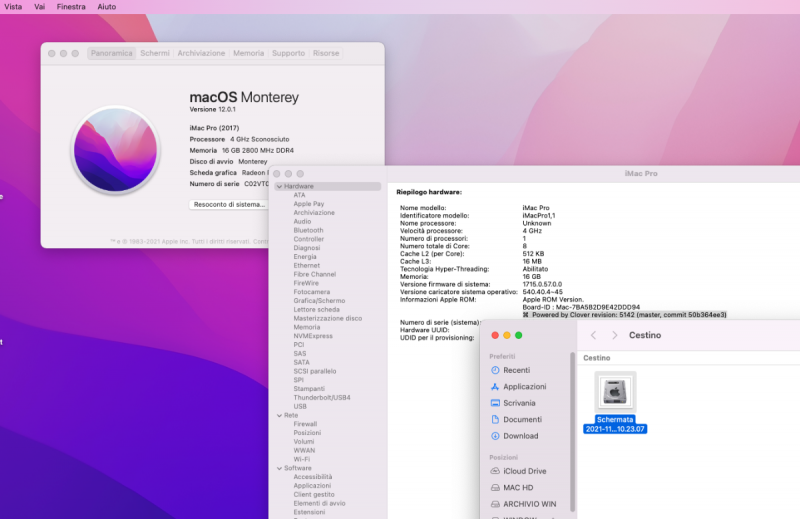Select Scrivania in Finder sidebar
This screenshot has height=519, width=800.
pos(520,403)
